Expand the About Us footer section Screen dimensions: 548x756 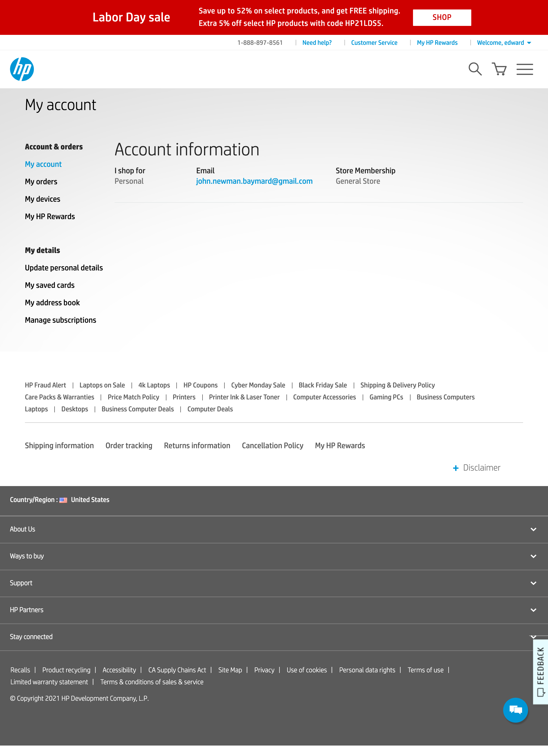[x=533, y=529]
